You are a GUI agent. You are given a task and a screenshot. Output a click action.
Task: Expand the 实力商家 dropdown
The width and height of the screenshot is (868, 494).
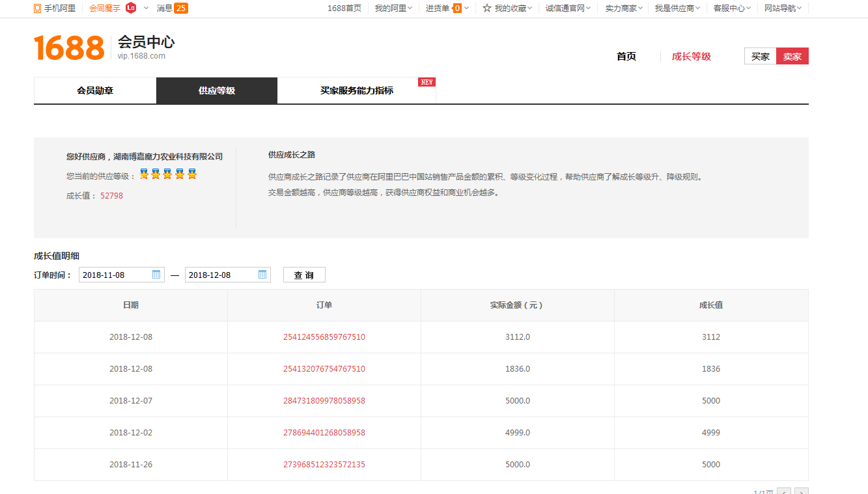640,8
